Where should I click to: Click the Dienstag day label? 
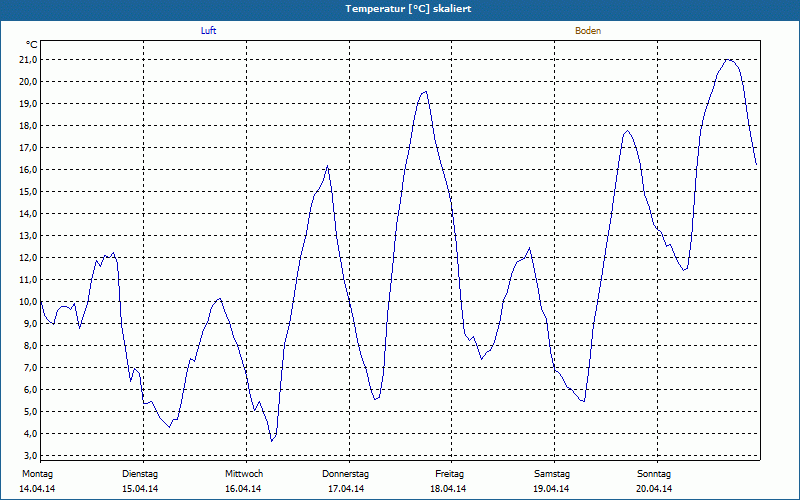140,474
